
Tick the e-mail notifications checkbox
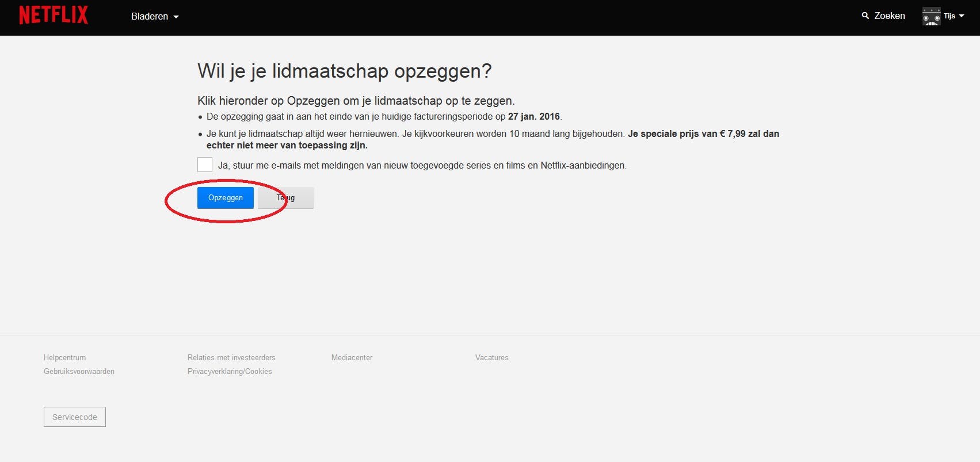coord(205,165)
